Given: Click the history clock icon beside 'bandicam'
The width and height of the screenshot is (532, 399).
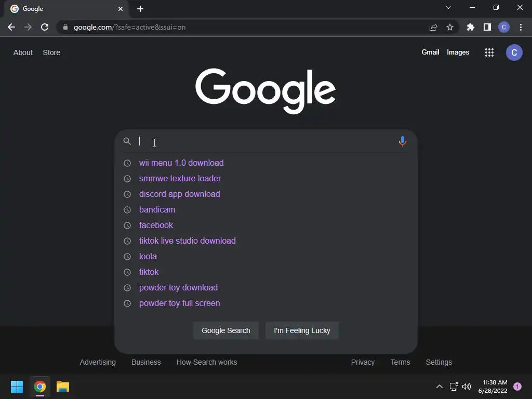Looking at the screenshot, I should 127,210.
